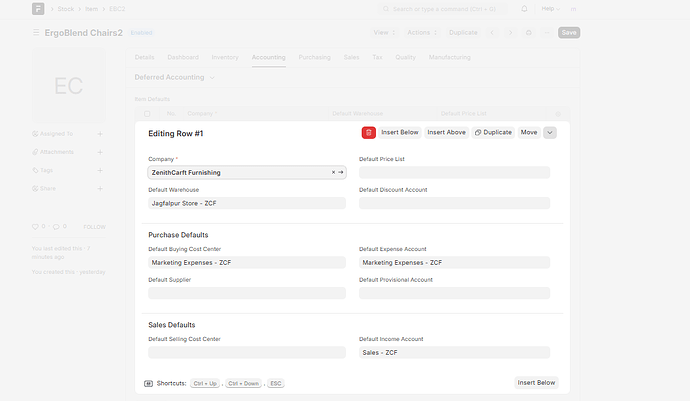690x401 pixels.
Task: Switch to the Tax tab
Action: (377, 57)
